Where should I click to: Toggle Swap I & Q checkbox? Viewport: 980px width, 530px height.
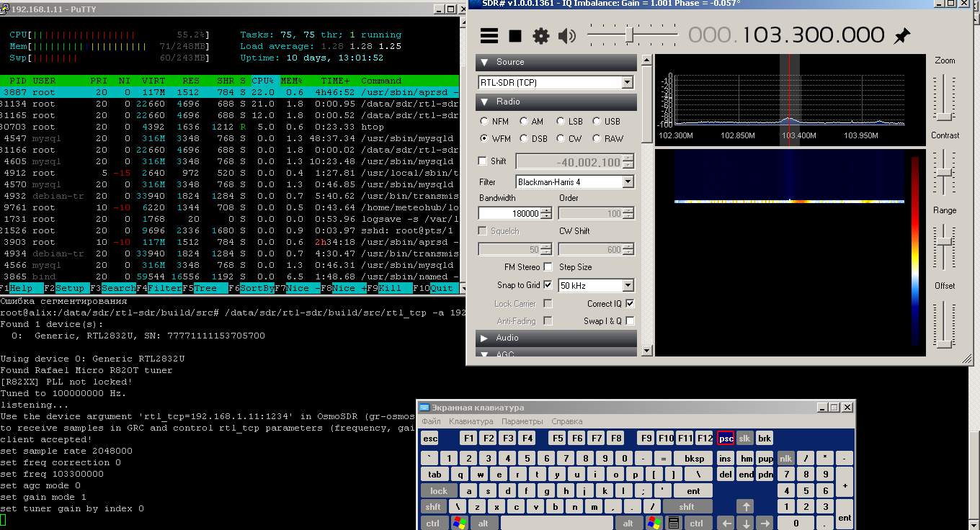[x=630, y=321]
